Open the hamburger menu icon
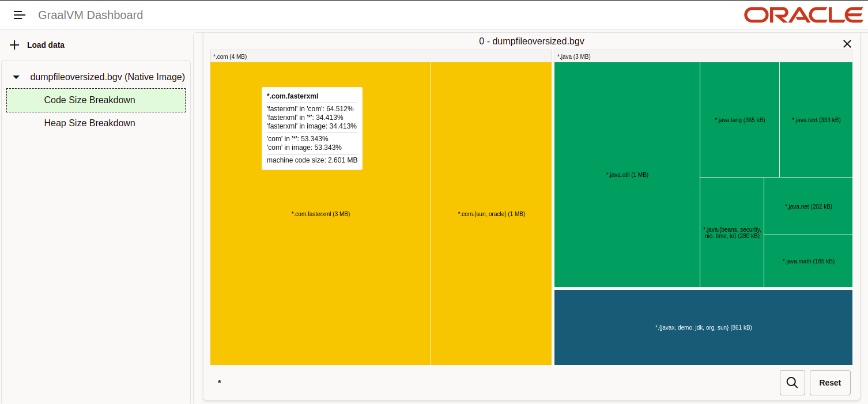The image size is (868, 404). click(x=20, y=16)
